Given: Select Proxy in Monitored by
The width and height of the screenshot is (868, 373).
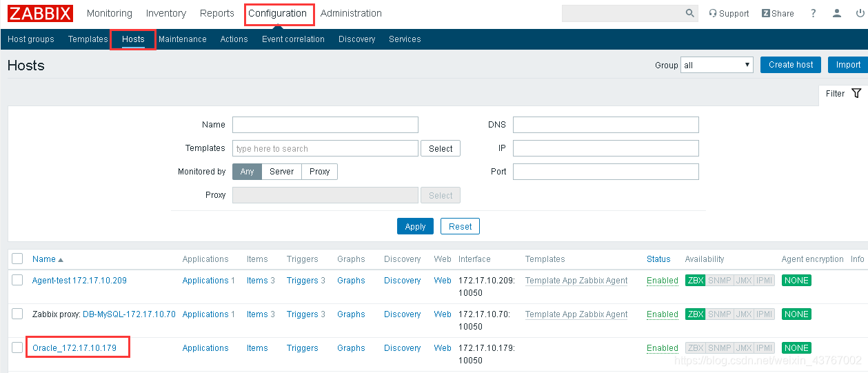Looking at the screenshot, I should pyautogui.click(x=319, y=172).
